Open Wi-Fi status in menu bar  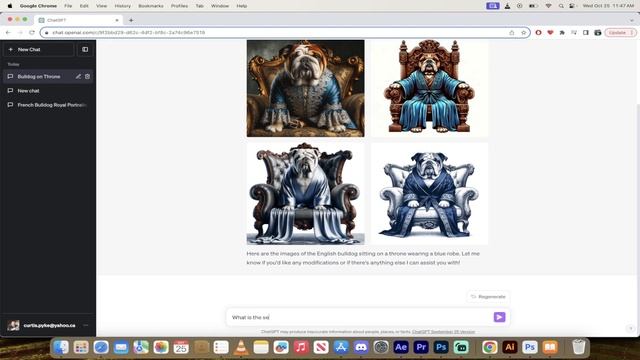pyautogui.click(x=549, y=6)
